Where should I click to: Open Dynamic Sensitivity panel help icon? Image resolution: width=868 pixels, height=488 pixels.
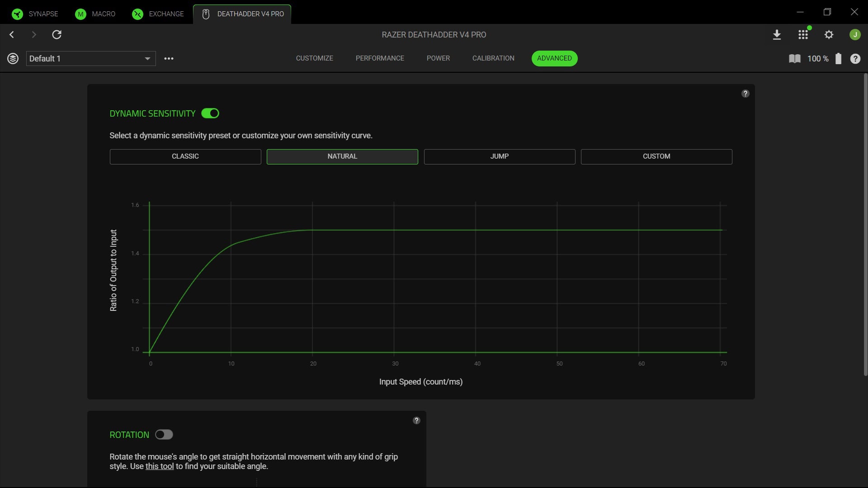[x=745, y=94]
